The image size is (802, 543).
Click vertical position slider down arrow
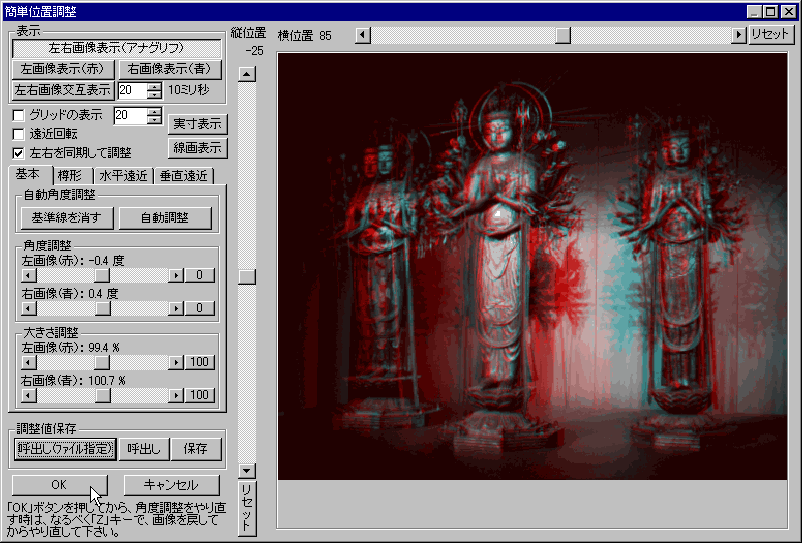[x=247, y=471]
